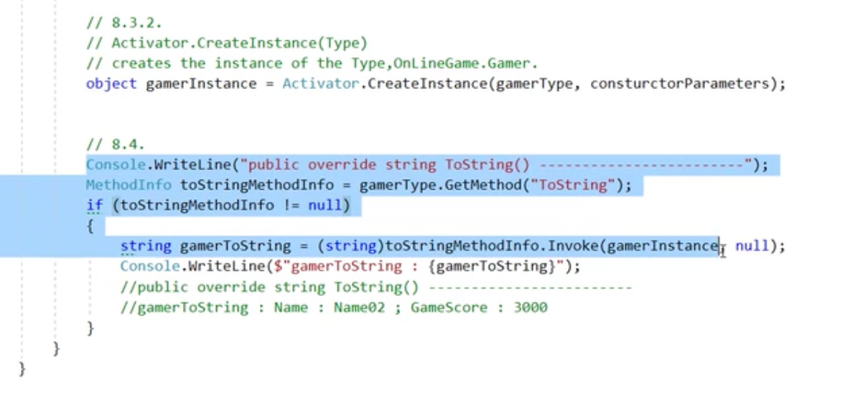Click the "MethodInfo" type name
This screenshot has height=396, width=868.
[129, 185]
